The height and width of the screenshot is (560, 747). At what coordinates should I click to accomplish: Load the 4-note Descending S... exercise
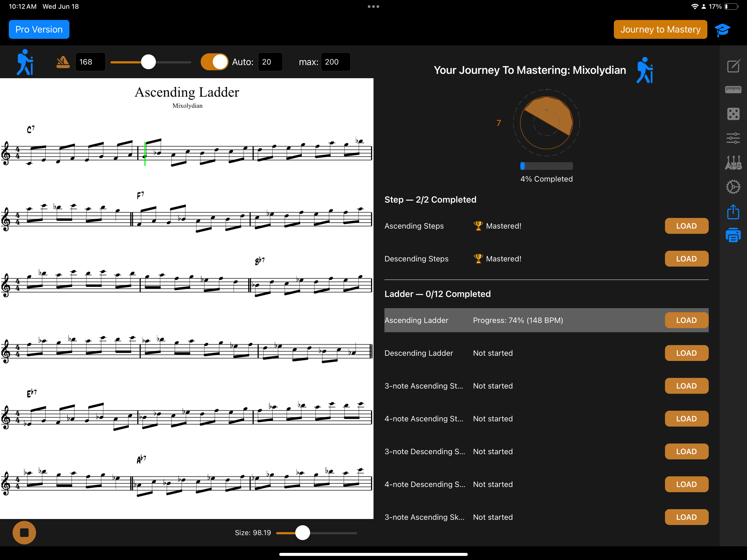tap(687, 484)
